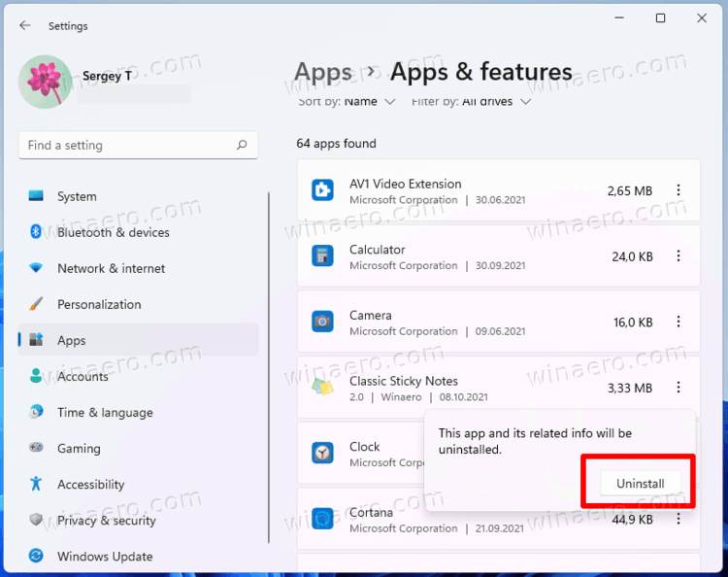Image resolution: width=728 pixels, height=577 pixels.
Task: Click the Accounts person icon
Action: click(x=36, y=375)
